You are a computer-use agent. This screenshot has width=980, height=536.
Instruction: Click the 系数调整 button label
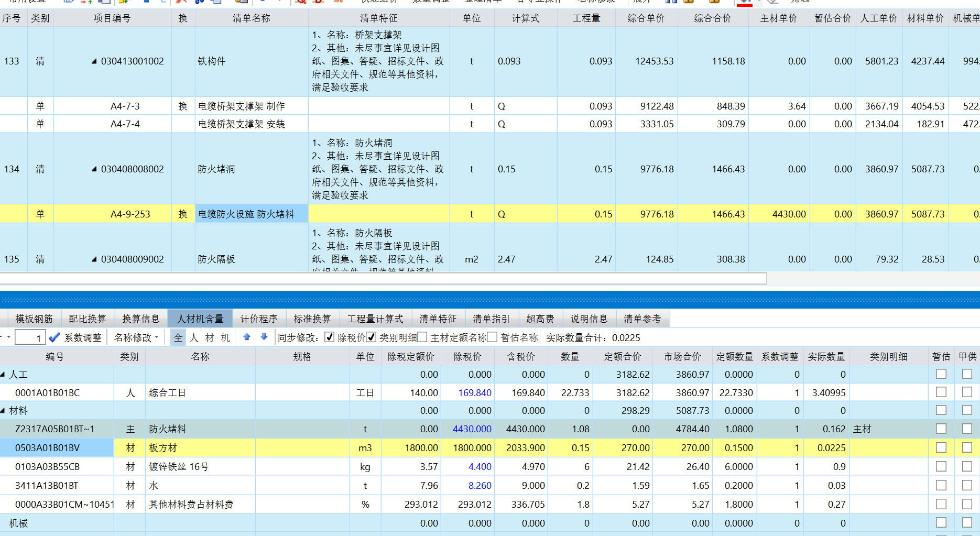[x=83, y=337]
